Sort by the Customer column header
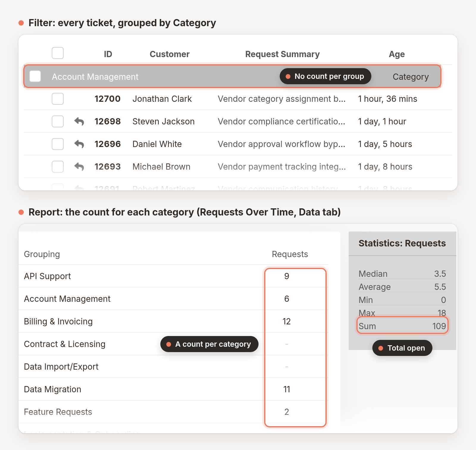The width and height of the screenshot is (476, 450). (170, 54)
